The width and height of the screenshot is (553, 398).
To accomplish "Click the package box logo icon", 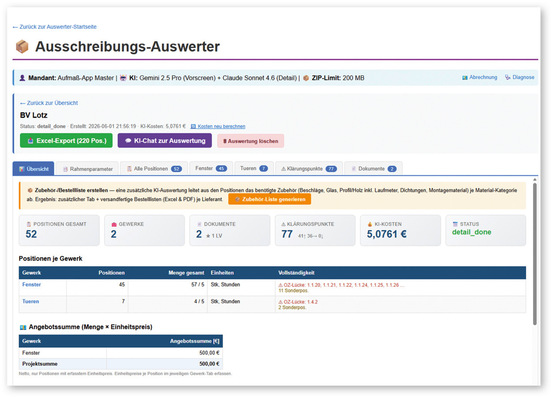I will click(x=22, y=47).
